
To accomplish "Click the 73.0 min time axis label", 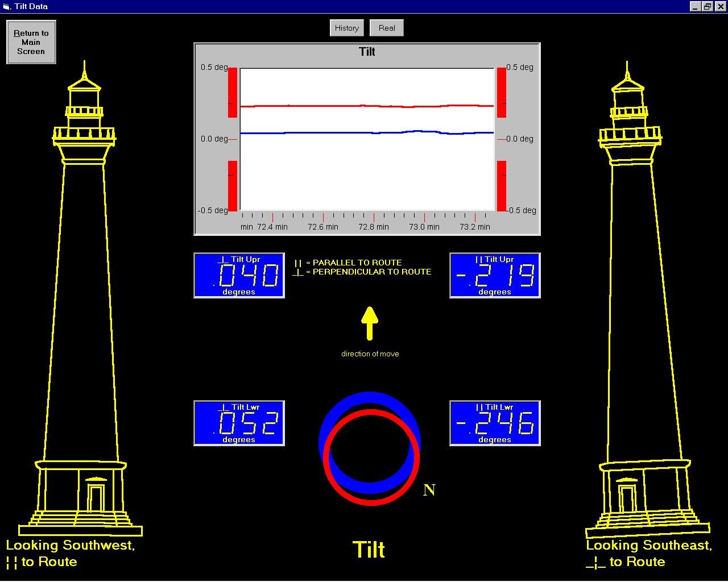I will (x=424, y=227).
